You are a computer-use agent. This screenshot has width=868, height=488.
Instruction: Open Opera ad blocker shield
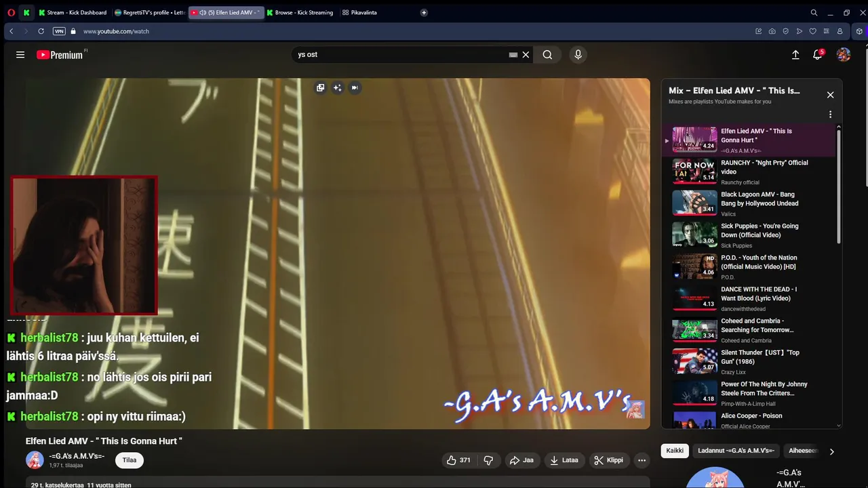click(x=785, y=31)
